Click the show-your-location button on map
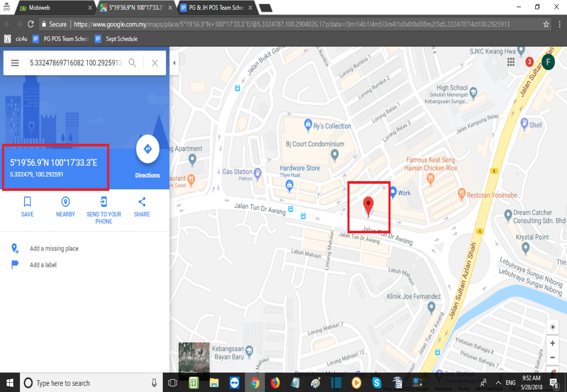567x392 pixels. coord(553,327)
